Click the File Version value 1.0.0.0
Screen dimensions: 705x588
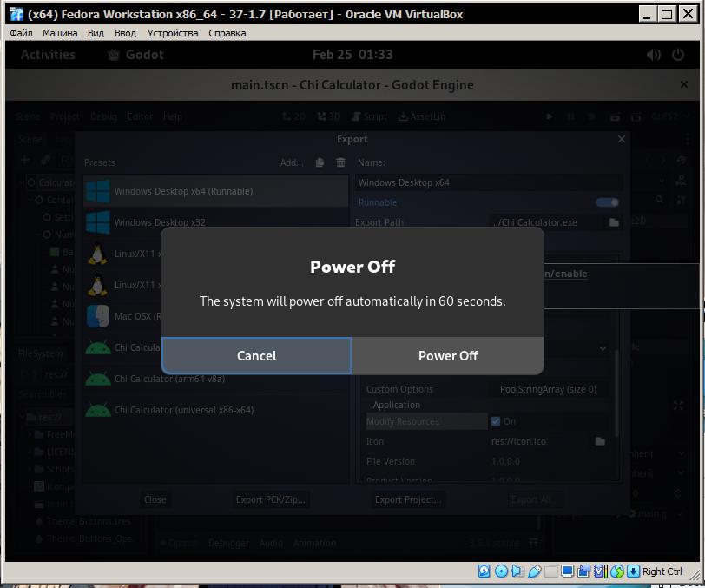tap(505, 461)
